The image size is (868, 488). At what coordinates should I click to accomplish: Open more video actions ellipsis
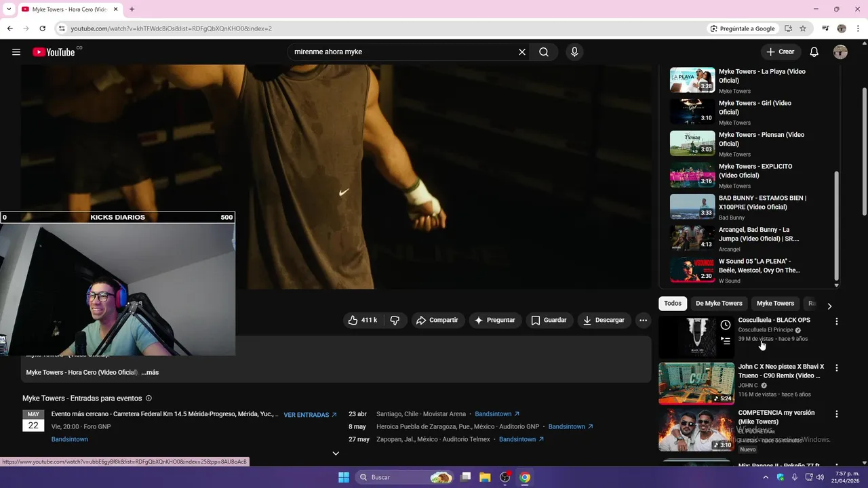pyautogui.click(x=643, y=320)
